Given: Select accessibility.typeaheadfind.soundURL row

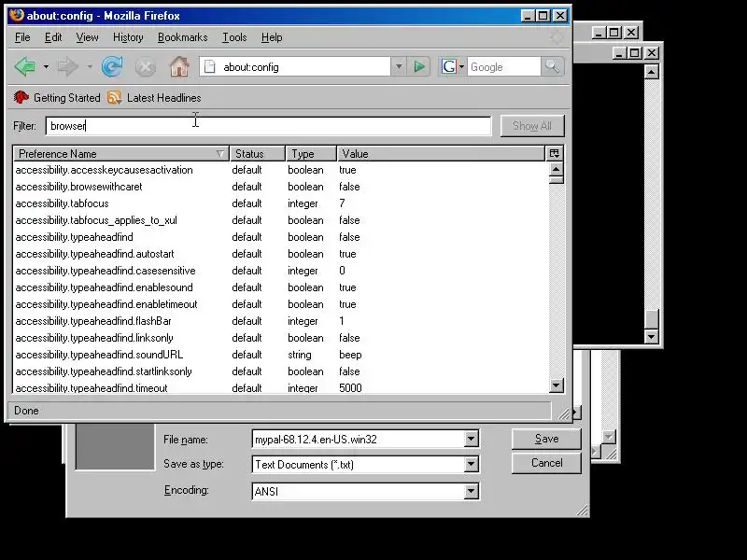Looking at the screenshot, I should coord(281,355).
